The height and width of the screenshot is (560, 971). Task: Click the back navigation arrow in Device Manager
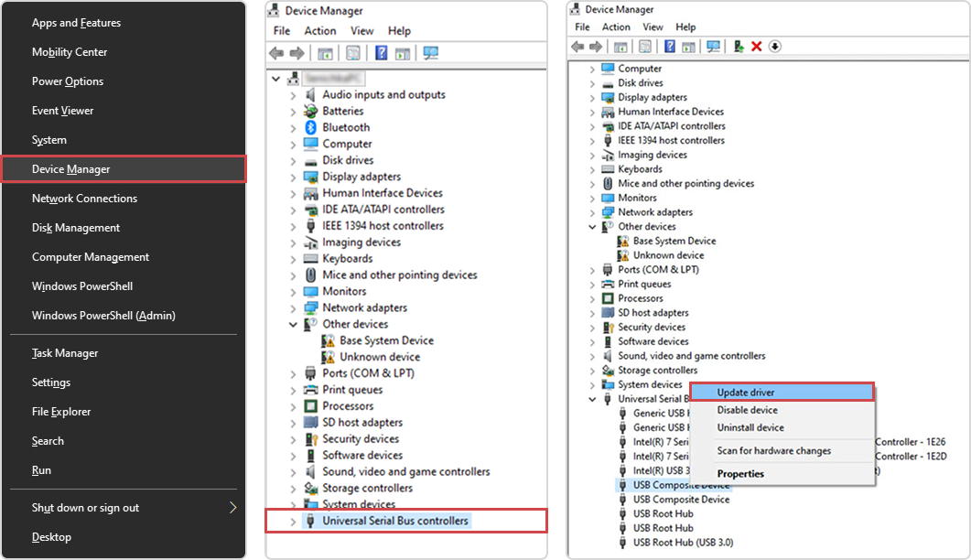click(x=577, y=47)
